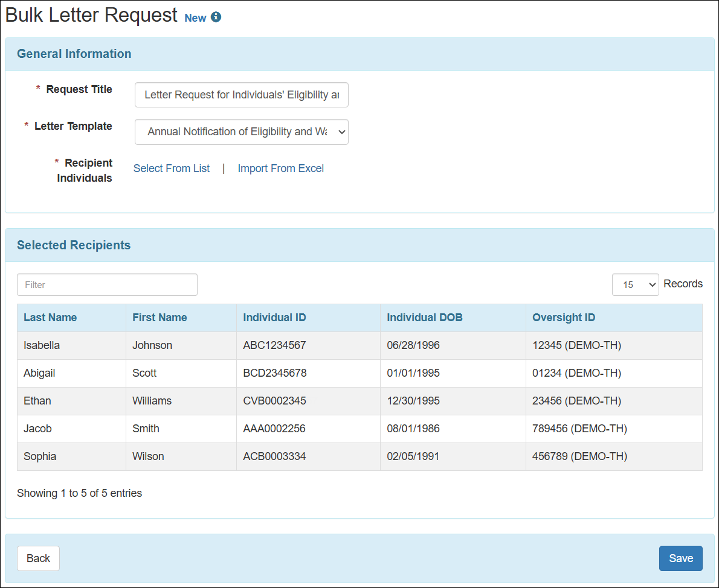
Task: Click the DOB 06/28/1996 cell
Action: point(453,345)
